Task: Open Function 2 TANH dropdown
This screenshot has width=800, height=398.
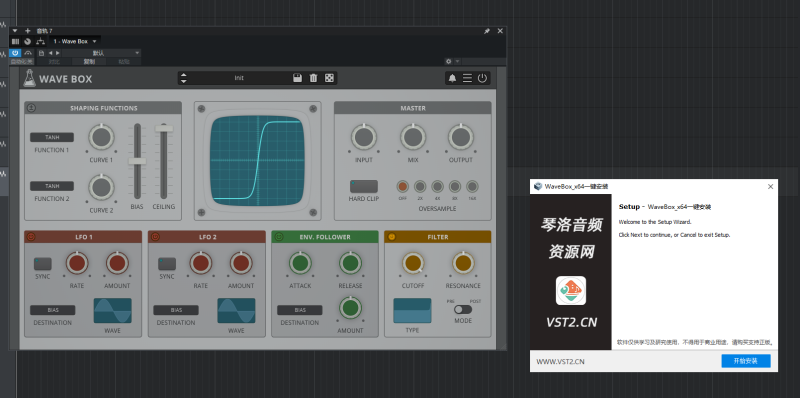Action: (x=52, y=186)
